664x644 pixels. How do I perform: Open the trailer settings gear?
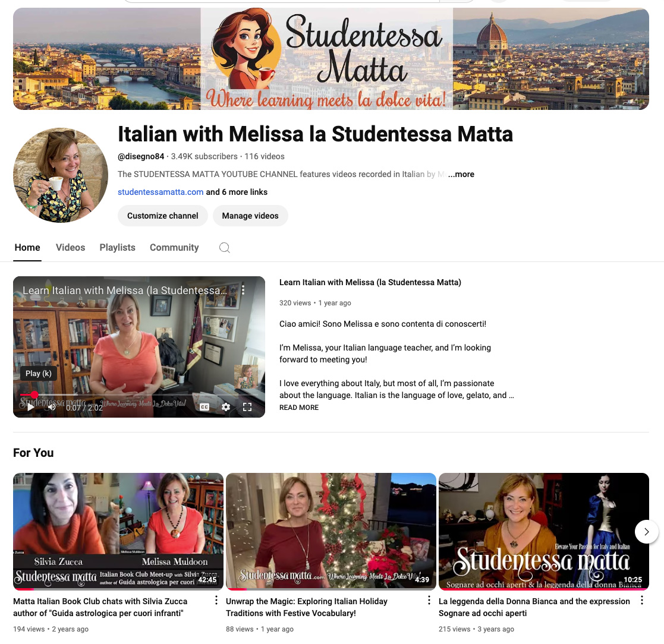tap(226, 407)
